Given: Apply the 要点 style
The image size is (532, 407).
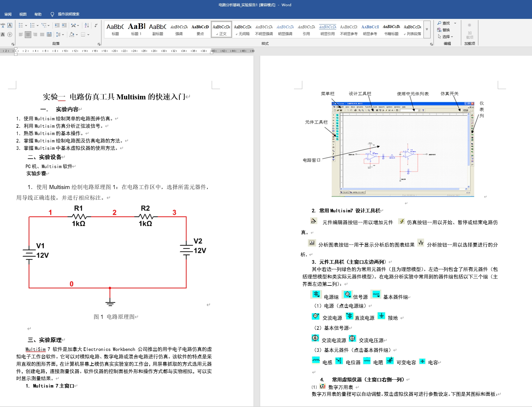Looking at the screenshot, I should coord(200,29).
